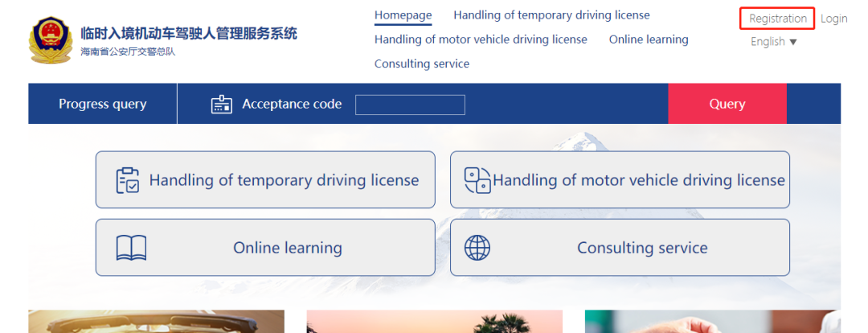Click the police emblem logo
Viewport: 868px width, 333px height.
(51, 40)
